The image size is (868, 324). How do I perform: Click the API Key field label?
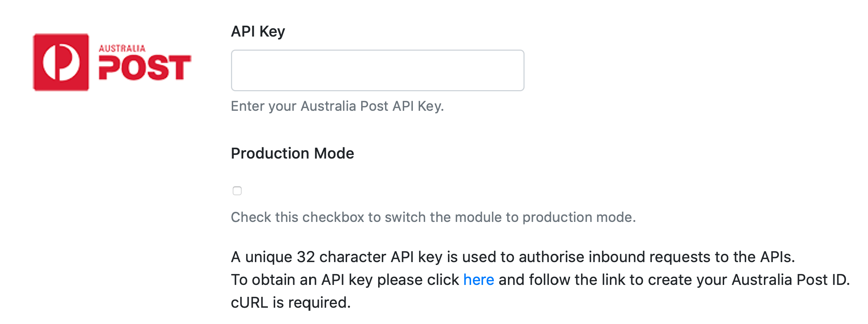point(258,31)
